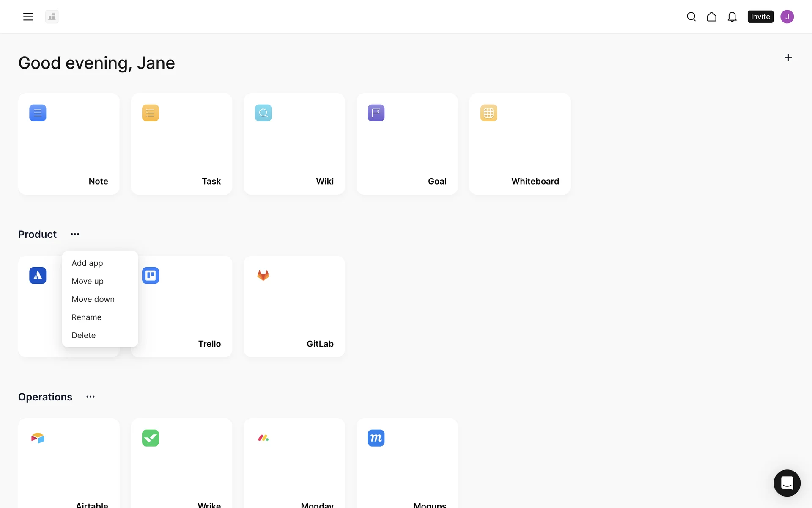Open the Whiteboard card
Screen dimensions: 812x508
pos(519,144)
